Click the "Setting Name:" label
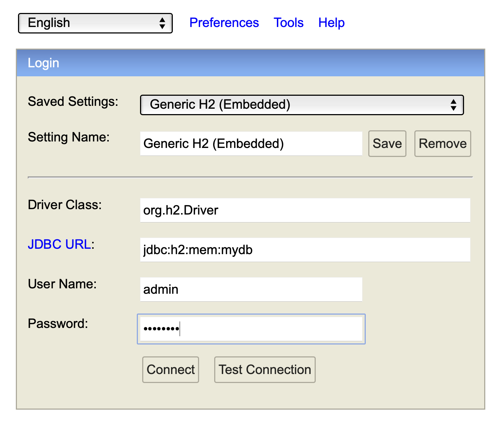The width and height of the screenshot is (504, 428). pyautogui.click(x=69, y=137)
